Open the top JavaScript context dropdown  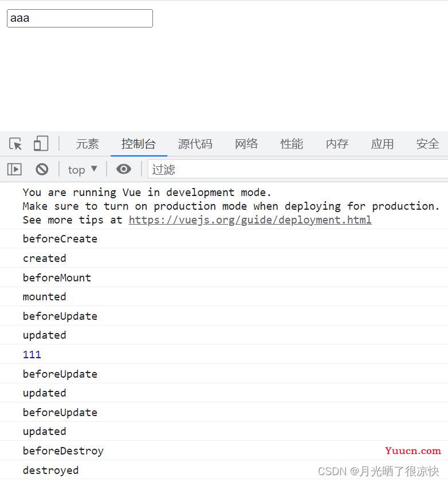point(82,170)
